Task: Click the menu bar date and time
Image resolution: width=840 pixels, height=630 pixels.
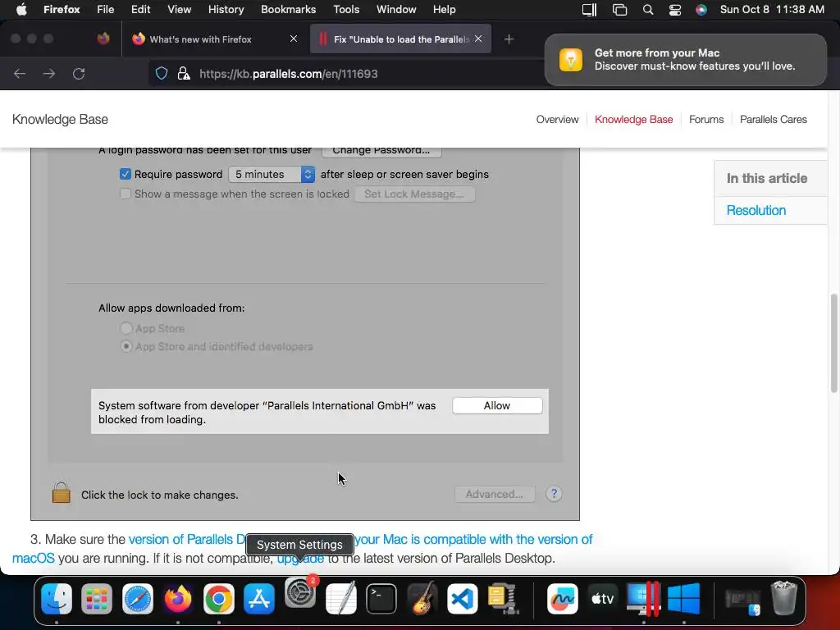Action: click(772, 9)
